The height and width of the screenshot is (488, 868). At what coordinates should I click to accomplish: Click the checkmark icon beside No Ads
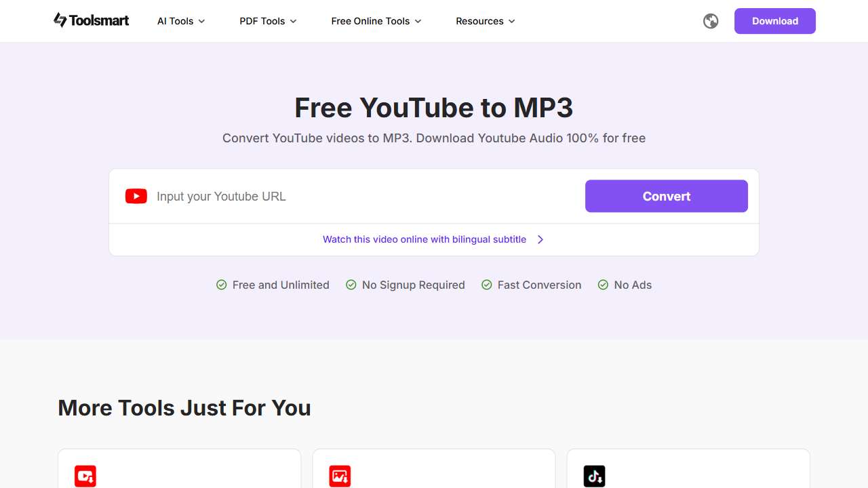(x=603, y=285)
